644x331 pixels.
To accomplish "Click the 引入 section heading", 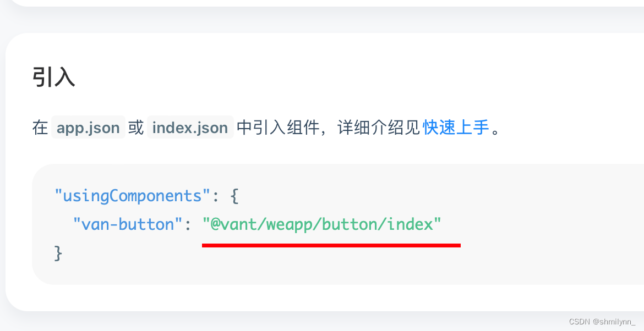I will 53,77.
